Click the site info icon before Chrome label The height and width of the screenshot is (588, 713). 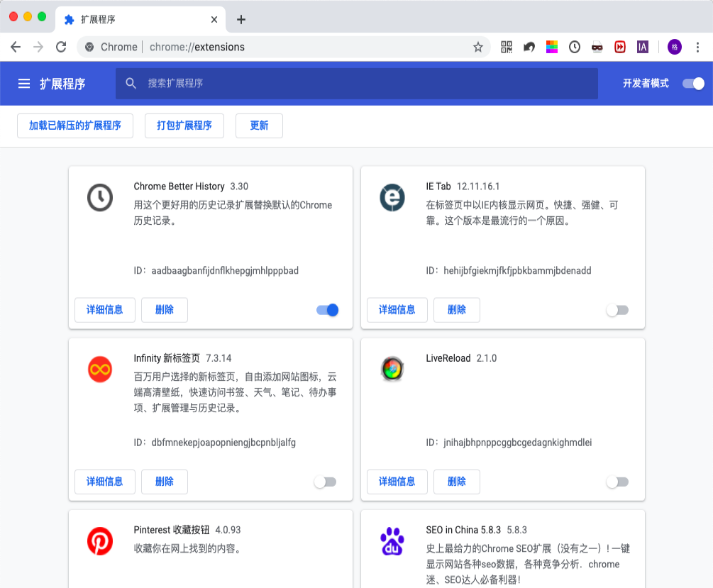click(89, 47)
